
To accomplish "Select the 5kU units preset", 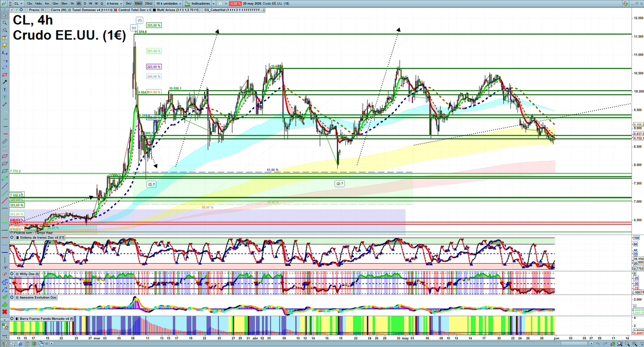I will point(128,4).
